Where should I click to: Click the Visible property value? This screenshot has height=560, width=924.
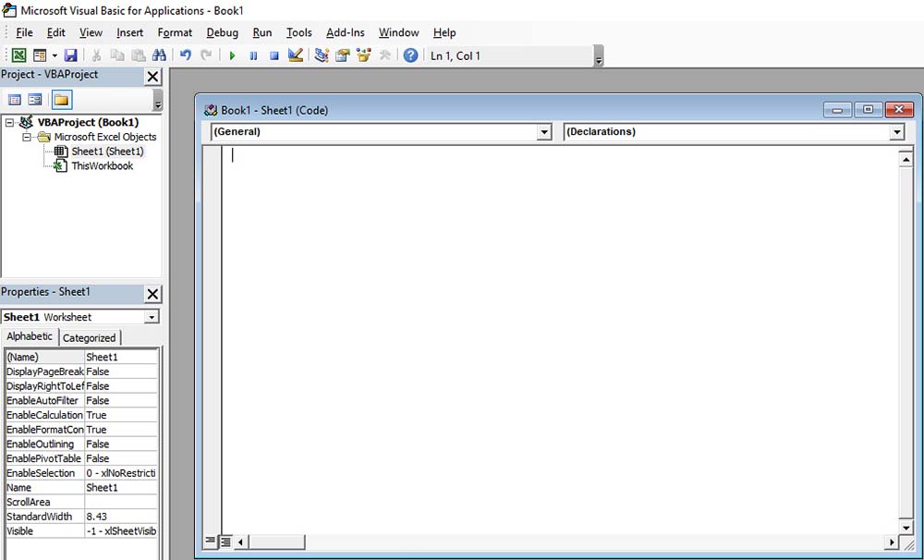pos(121,531)
